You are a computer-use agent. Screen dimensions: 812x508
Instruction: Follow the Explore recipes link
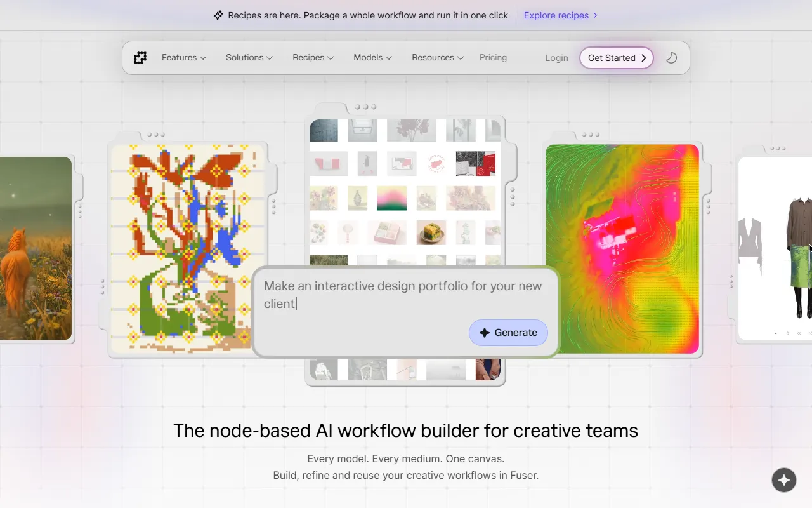tap(561, 15)
